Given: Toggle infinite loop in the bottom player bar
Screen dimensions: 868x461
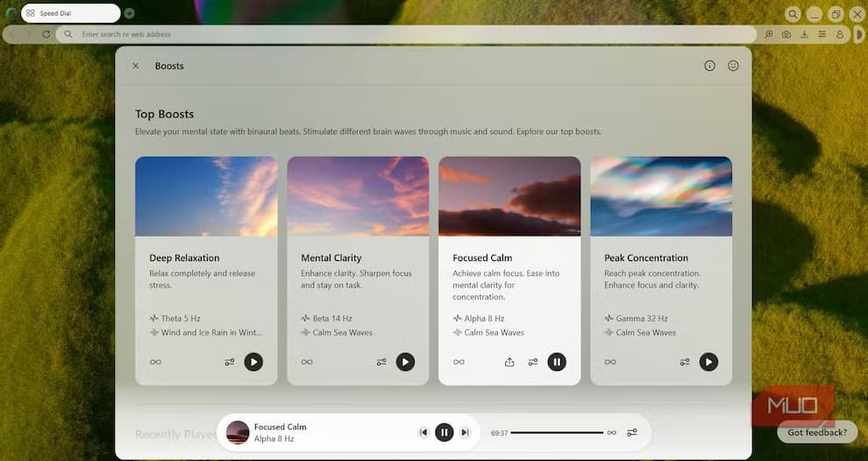Looking at the screenshot, I should (x=611, y=432).
